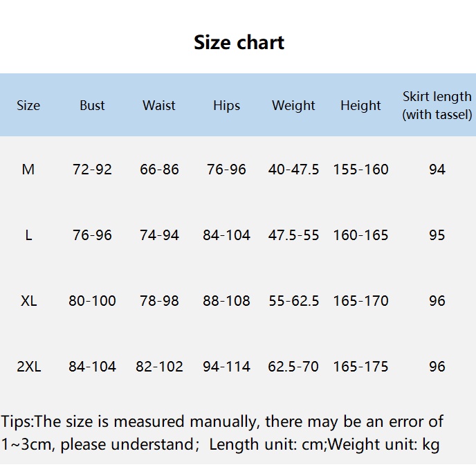The image size is (476, 476).
Task: Click the 2XL height value '165-175'
Action: click(360, 367)
